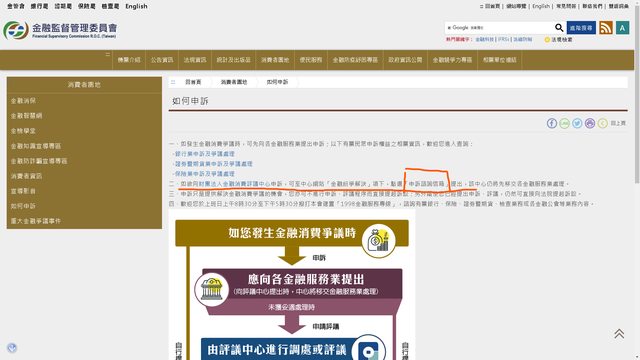Open the accessibility icon at bottom left

click(x=12, y=348)
